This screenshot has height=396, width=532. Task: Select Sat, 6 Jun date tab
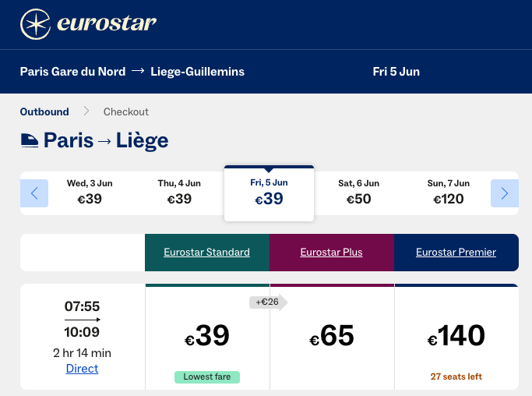click(358, 193)
